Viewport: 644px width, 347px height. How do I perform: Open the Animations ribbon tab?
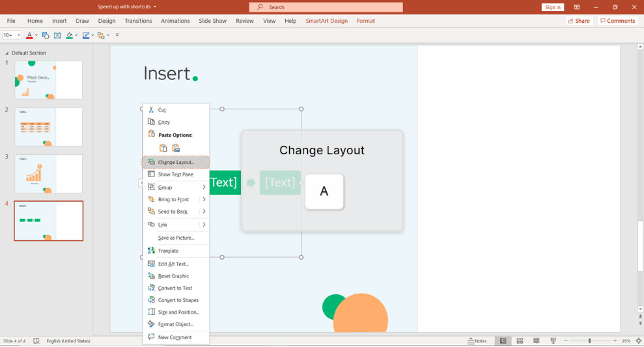(175, 21)
